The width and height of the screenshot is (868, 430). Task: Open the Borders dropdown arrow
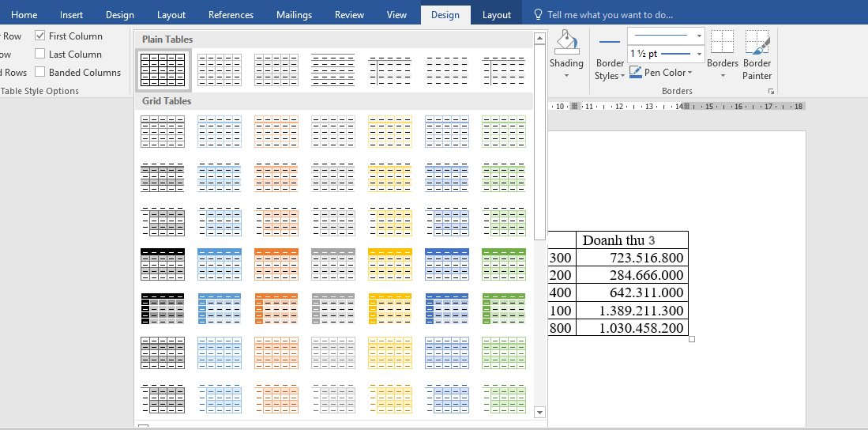click(x=723, y=76)
